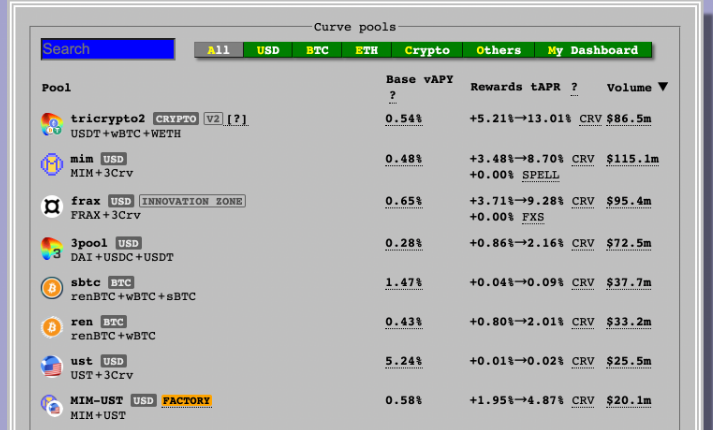Open the sbtc pool name
Image resolution: width=713 pixels, height=430 pixels.
pyautogui.click(x=85, y=282)
